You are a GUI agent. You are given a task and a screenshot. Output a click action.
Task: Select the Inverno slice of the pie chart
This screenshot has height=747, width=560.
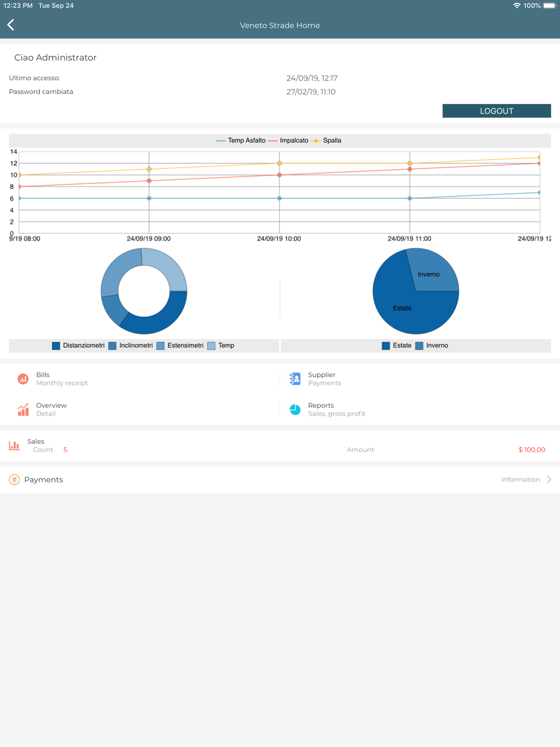click(432, 272)
